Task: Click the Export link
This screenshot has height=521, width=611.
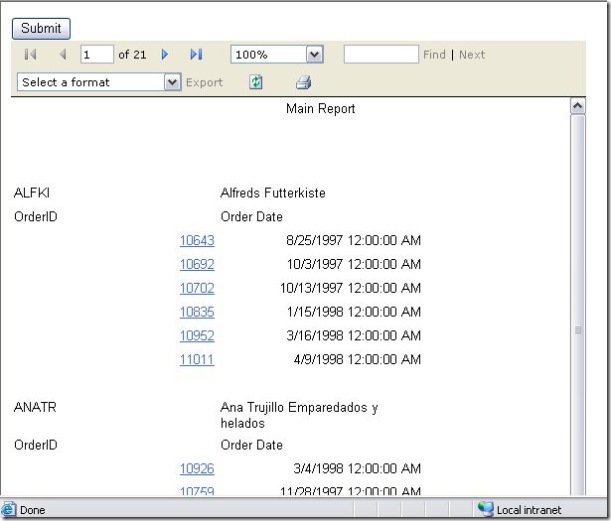Action: (x=204, y=82)
